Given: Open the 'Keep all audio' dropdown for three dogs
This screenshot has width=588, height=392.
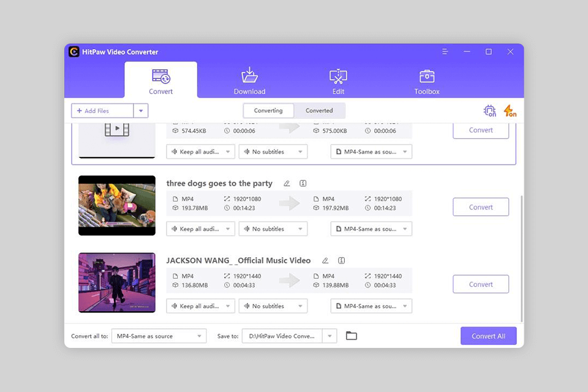Looking at the screenshot, I should pos(200,228).
